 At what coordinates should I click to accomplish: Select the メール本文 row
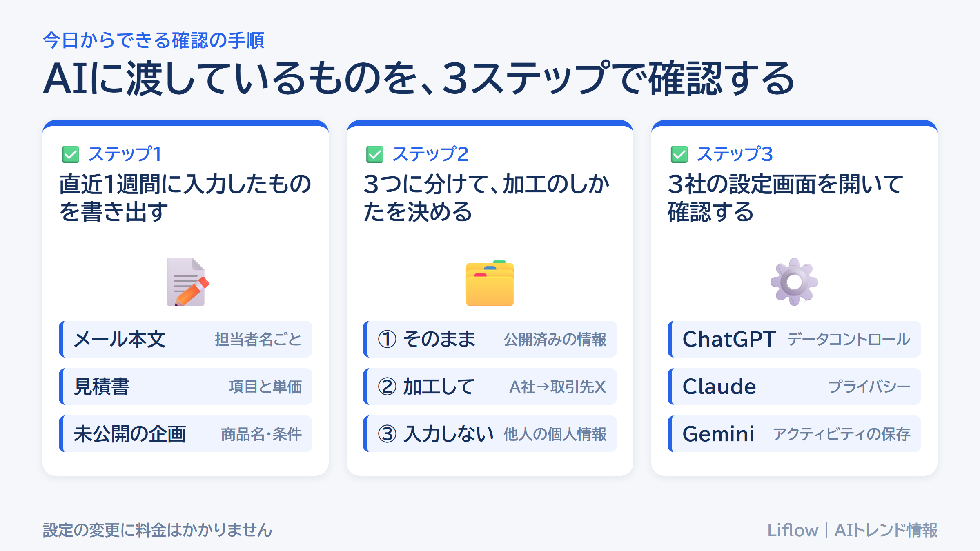point(185,339)
